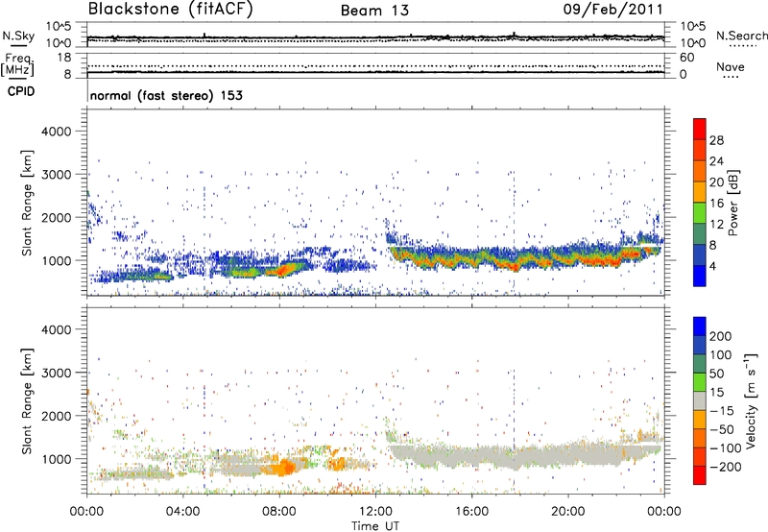Click the '-15' label on Velocity scale

[722, 411]
